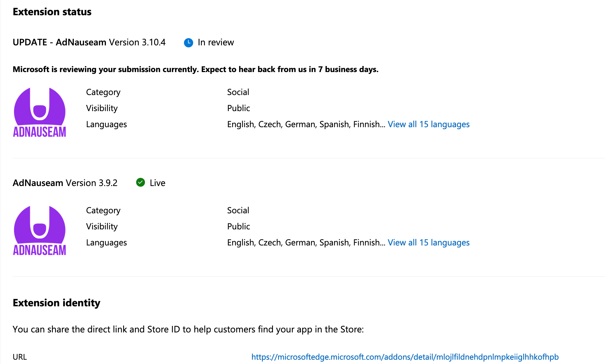Toggle the Public visibility setting for 3.9.2
The height and width of the screenshot is (364, 605).
238,226
